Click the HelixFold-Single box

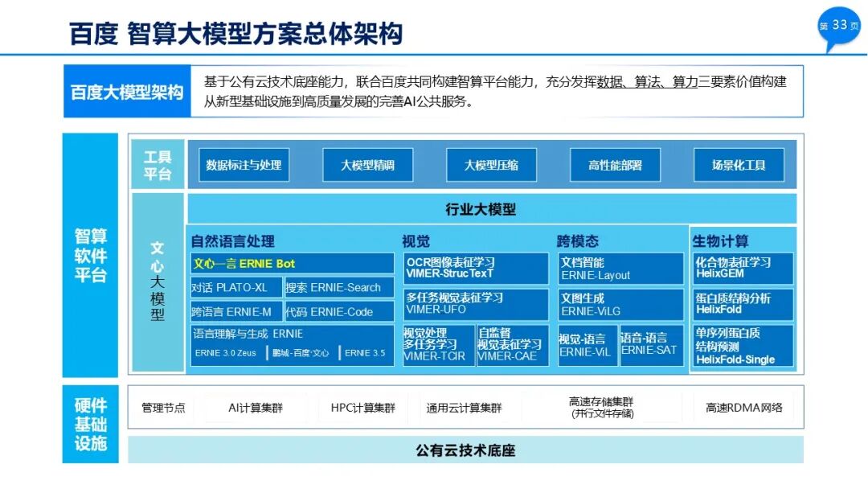click(x=743, y=345)
